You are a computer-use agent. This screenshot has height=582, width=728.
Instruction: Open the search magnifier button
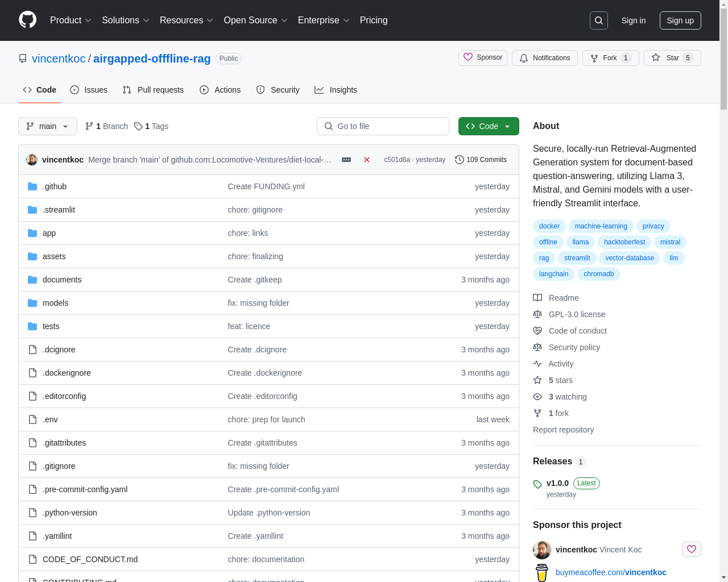coord(599,20)
